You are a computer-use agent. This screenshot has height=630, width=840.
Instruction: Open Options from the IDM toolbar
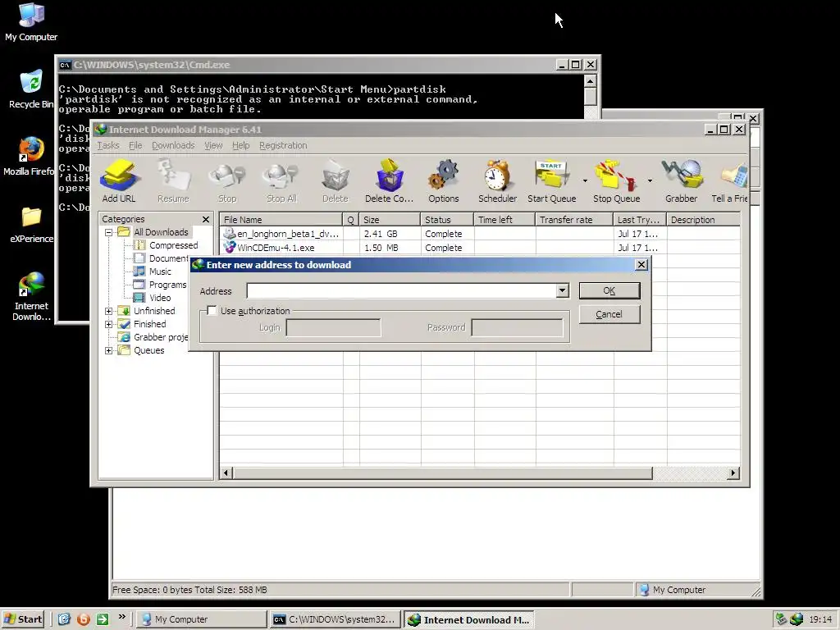click(444, 180)
